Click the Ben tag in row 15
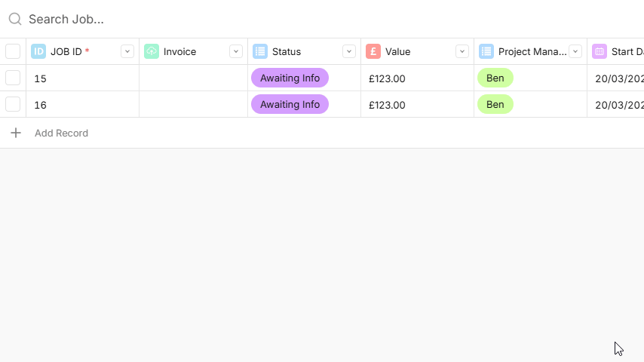Screen dimensions: 644x362 click(495, 78)
